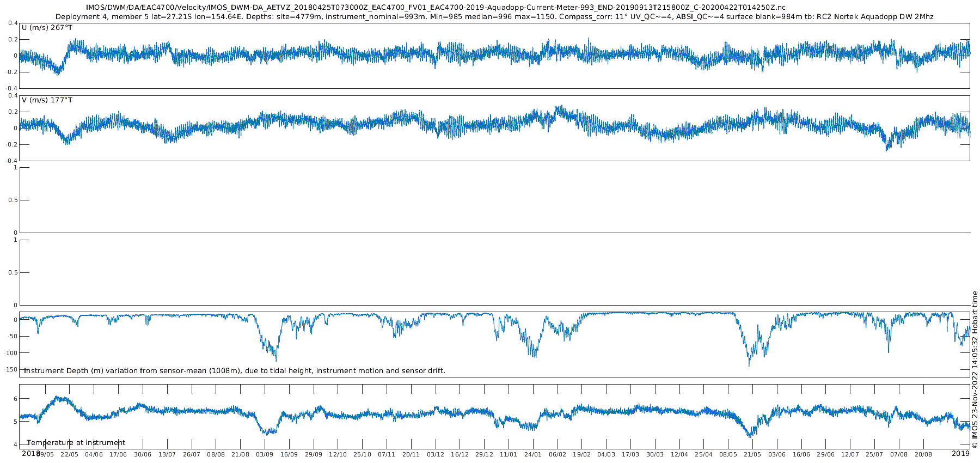Select the '19/02' date tick
This screenshot has width=980, height=463.
(582, 454)
